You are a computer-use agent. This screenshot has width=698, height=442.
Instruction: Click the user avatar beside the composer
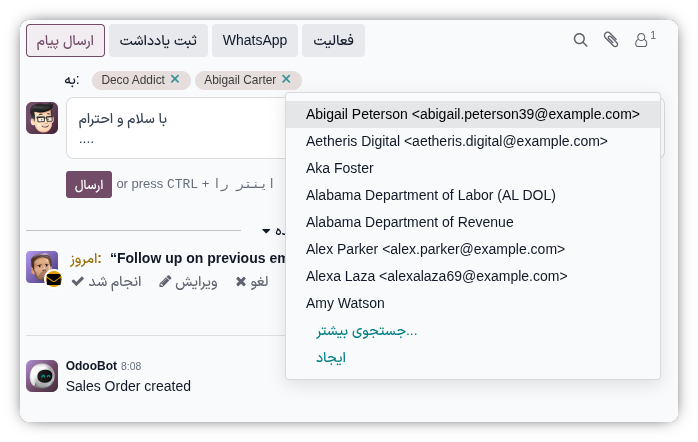point(42,118)
